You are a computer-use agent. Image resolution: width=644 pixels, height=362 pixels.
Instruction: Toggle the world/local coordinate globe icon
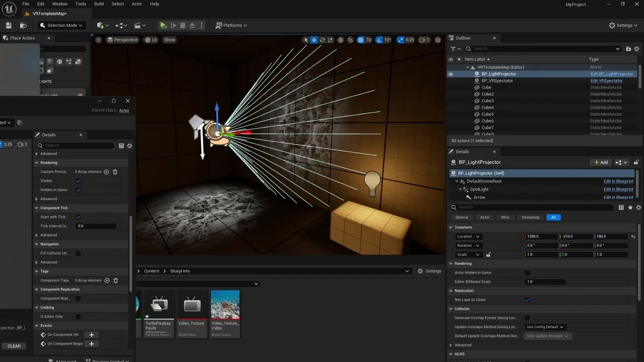(x=341, y=40)
